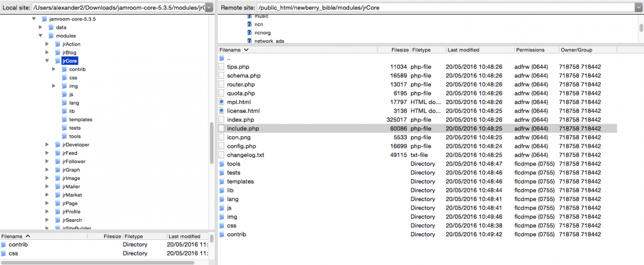644x265 pixels.
Task: Open the Local site path dropdown
Action: [209, 8]
